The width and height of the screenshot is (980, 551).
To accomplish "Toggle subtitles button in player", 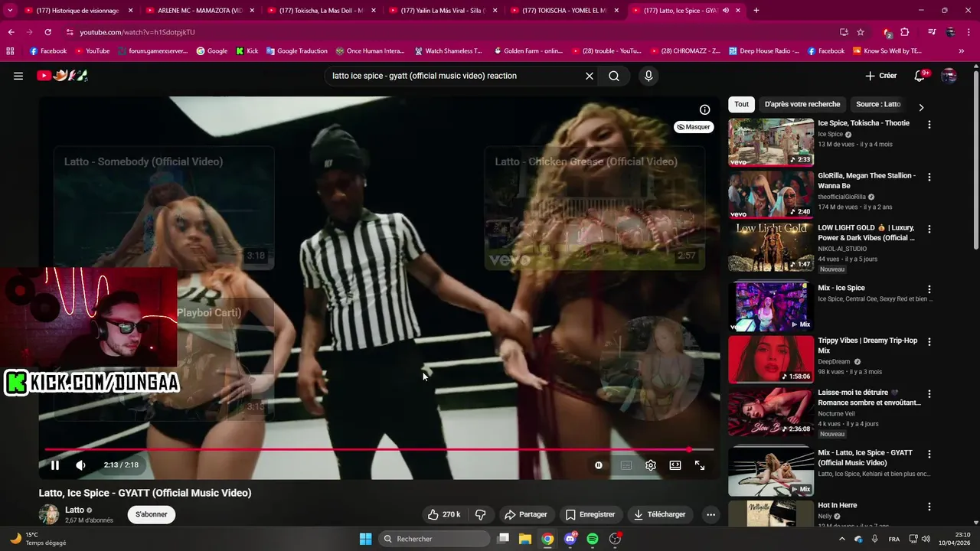I will pyautogui.click(x=626, y=465).
